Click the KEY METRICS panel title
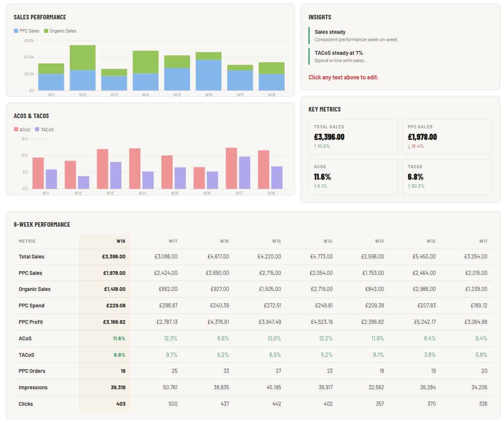 click(x=324, y=109)
